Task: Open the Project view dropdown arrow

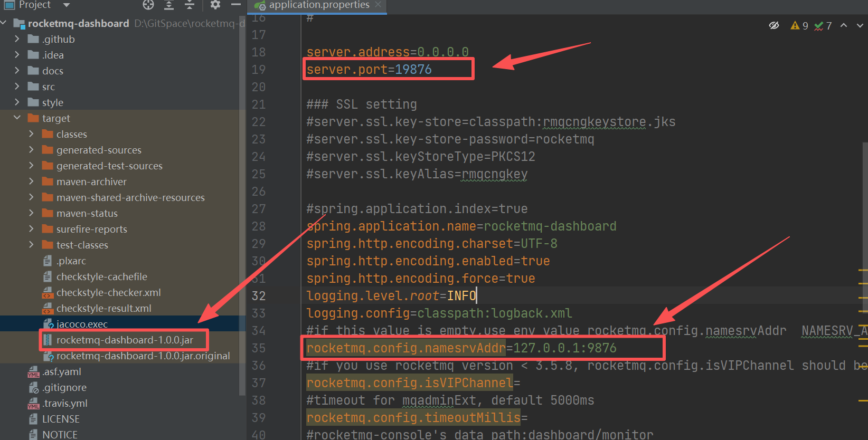Action: tap(67, 5)
